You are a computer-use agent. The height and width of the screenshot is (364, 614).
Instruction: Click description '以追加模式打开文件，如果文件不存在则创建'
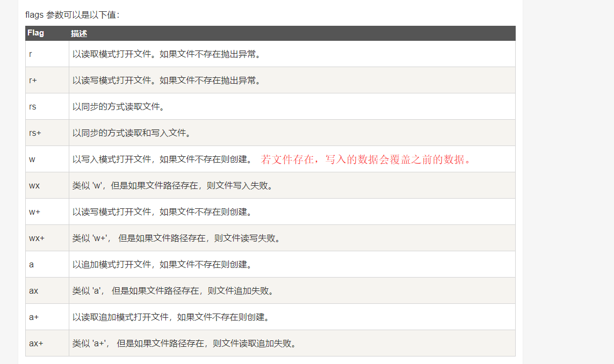pyautogui.click(x=162, y=265)
